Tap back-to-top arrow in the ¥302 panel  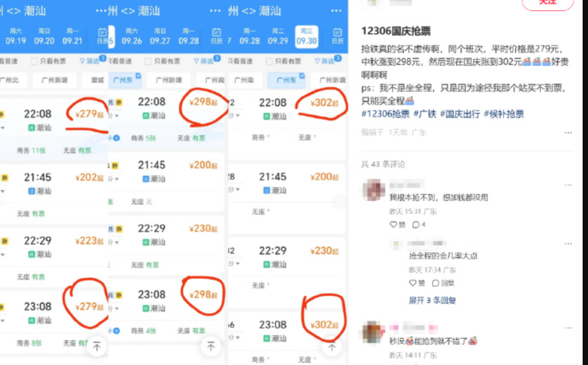point(332,347)
